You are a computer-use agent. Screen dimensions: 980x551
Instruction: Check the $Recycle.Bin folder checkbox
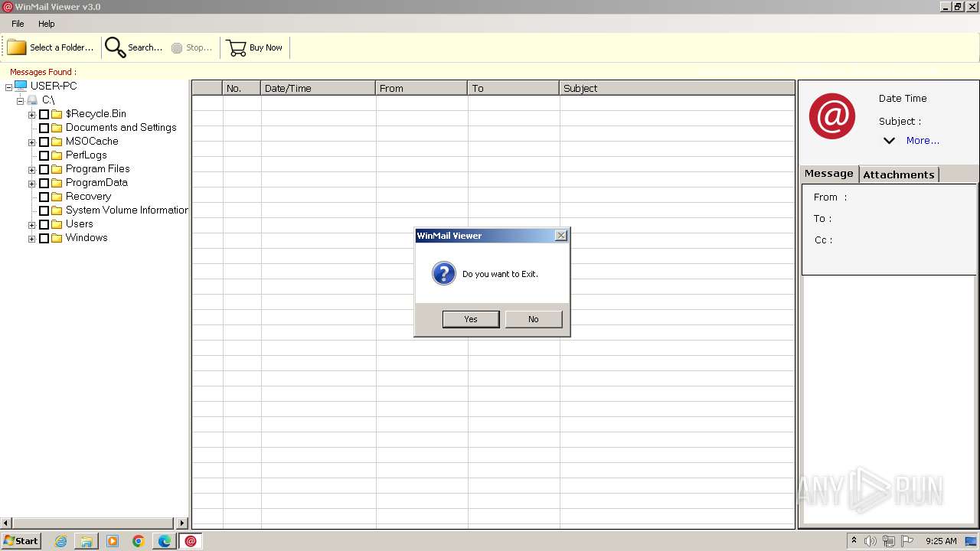pyautogui.click(x=44, y=115)
